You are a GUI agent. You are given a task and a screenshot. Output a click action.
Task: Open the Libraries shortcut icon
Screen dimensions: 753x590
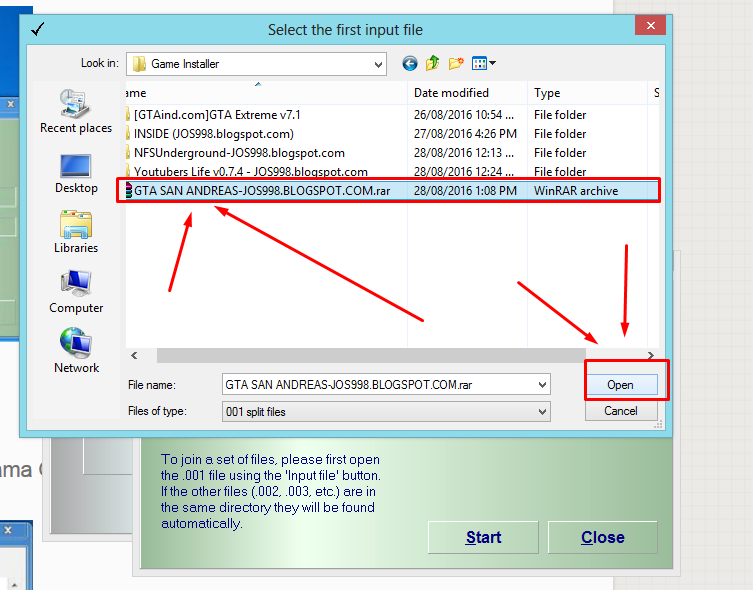point(76,224)
